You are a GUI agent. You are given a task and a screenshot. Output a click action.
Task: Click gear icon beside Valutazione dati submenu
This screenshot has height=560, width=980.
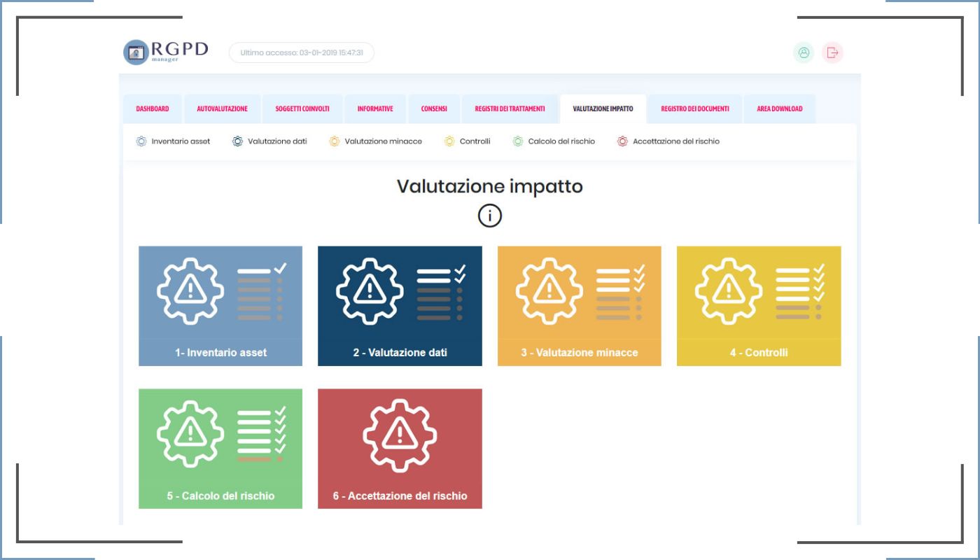tap(237, 141)
